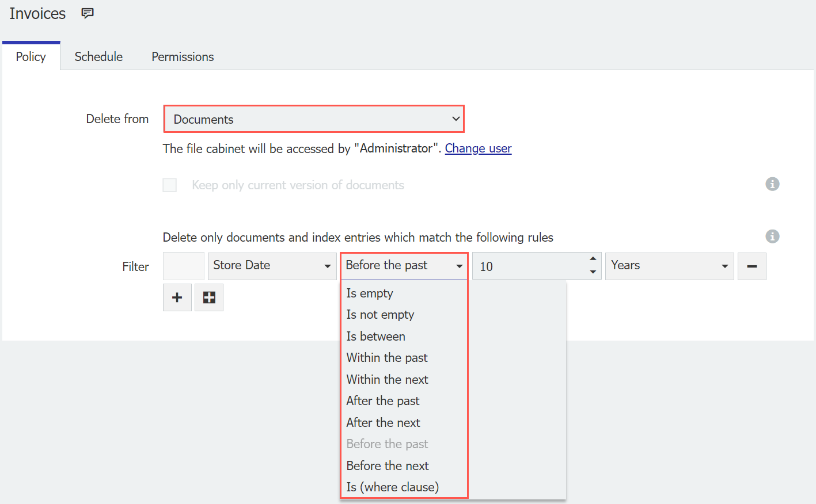Select Is empty from the operator list
Viewport: 816px width, 504px height.
(x=369, y=293)
